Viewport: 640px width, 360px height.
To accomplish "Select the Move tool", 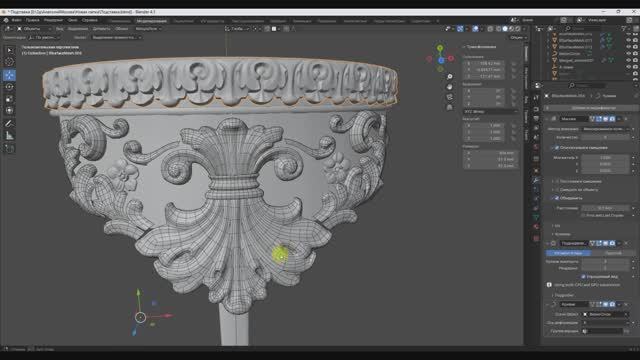I will click(x=9, y=75).
